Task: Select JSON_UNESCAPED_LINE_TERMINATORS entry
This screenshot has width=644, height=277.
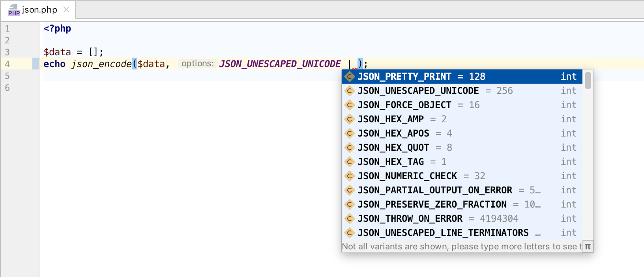Action: pyautogui.click(x=443, y=233)
